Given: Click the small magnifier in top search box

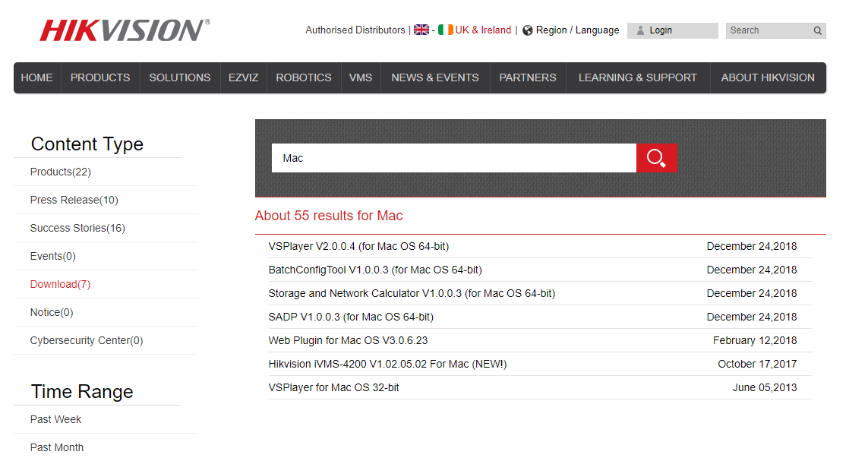Looking at the screenshot, I should pyautogui.click(x=817, y=31).
